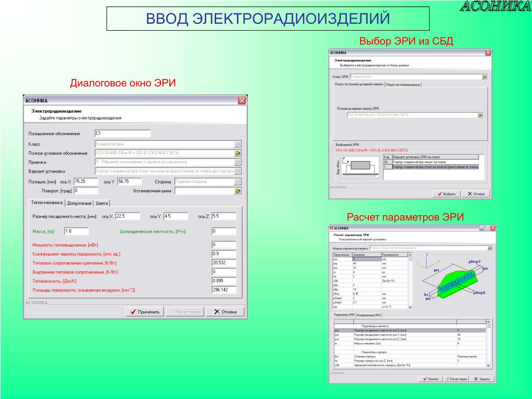Click Размер посадочного места ось Z field 5.5
The image size is (532, 399).
224,216
